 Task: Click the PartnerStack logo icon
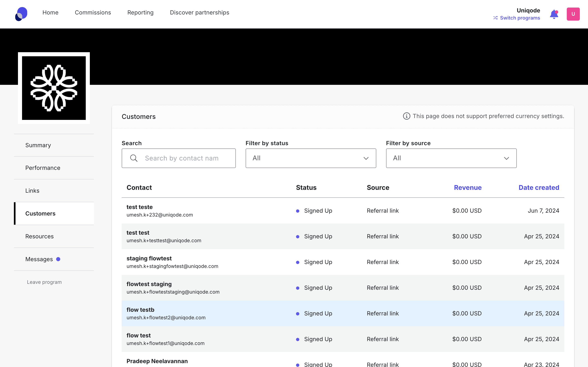point(21,14)
